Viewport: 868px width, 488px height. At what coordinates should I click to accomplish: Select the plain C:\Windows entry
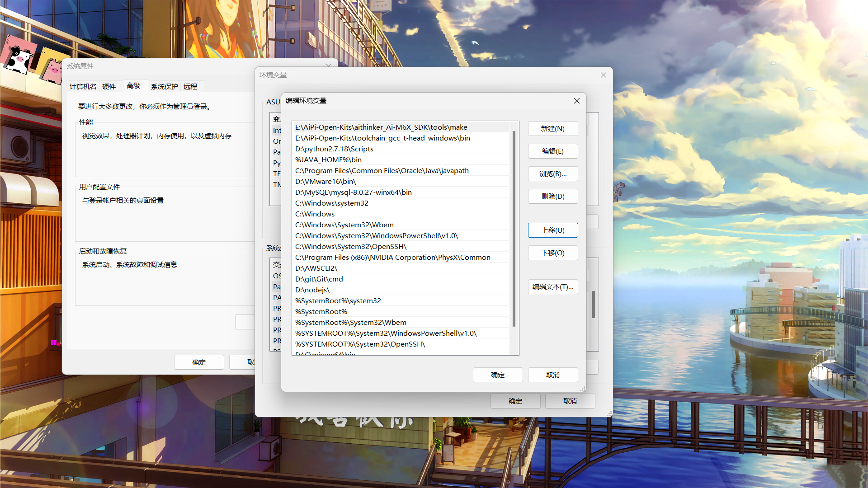[401, 214]
